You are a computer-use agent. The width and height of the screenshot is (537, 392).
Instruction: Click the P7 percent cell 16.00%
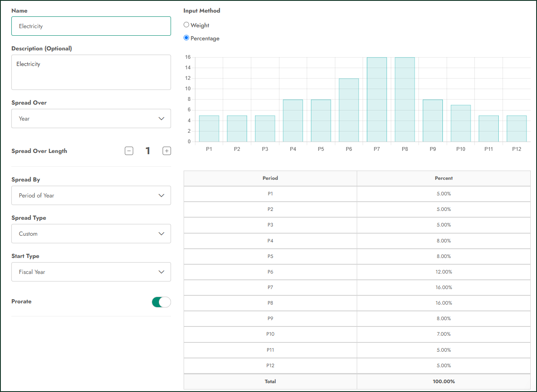point(444,287)
